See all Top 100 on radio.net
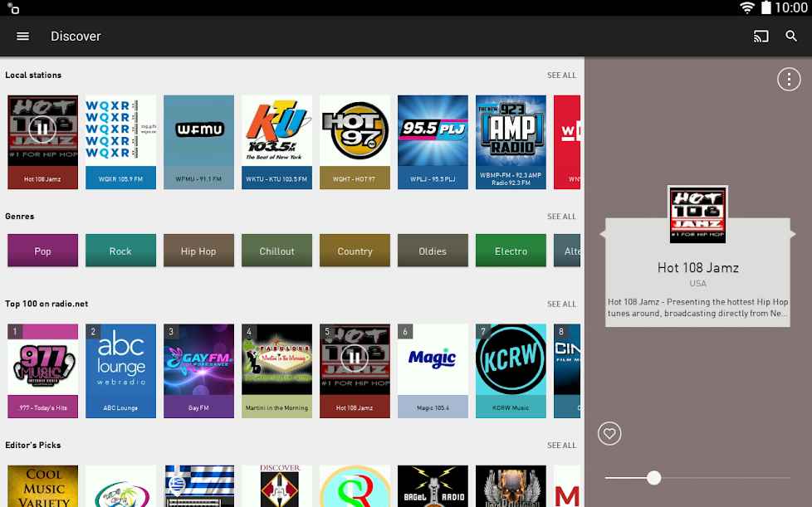This screenshot has height=507, width=812. coord(562,305)
